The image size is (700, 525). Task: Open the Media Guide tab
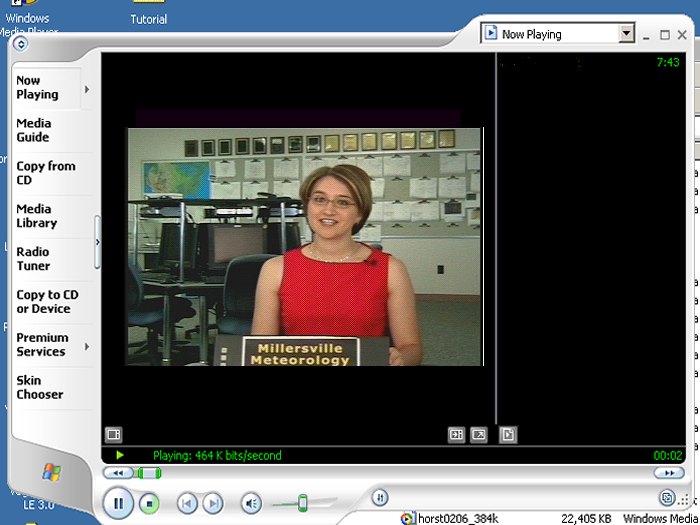tap(34, 130)
